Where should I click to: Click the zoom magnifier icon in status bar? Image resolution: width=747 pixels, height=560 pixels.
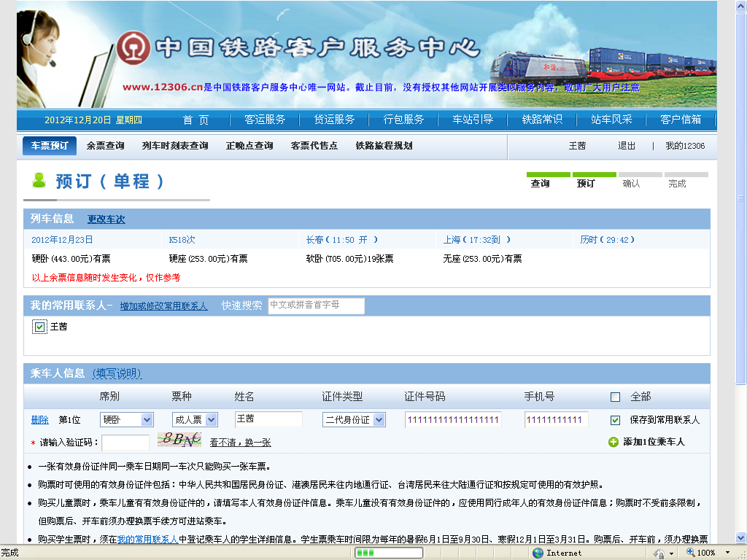click(690, 553)
